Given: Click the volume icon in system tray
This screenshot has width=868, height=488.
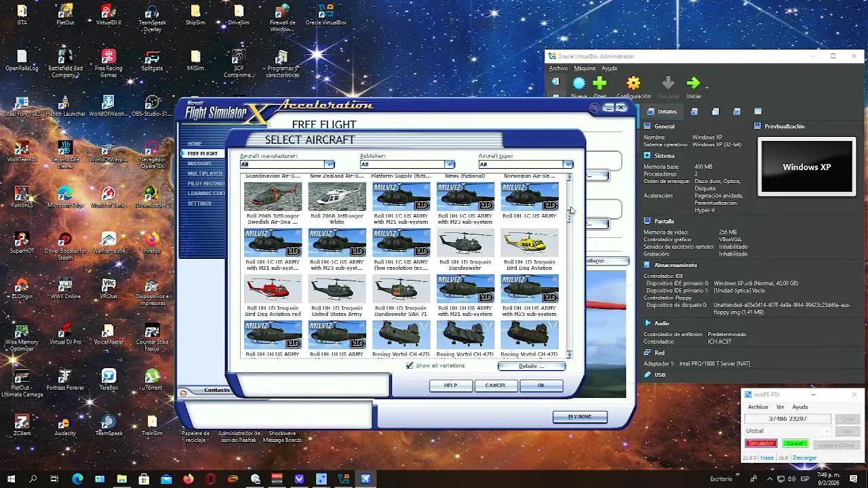Looking at the screenshot, I should coord(791,479).
